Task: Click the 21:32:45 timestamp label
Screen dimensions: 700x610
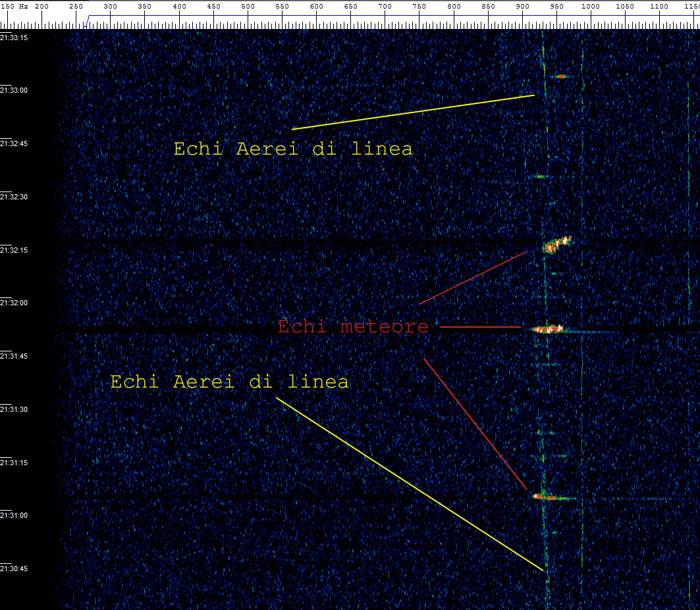Action: 14,143
